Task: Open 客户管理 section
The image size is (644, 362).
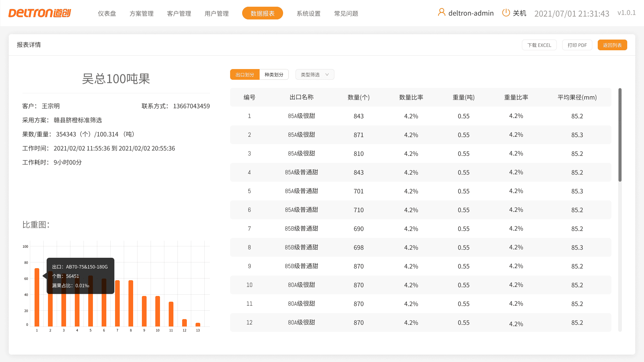Action: [179, 13]
